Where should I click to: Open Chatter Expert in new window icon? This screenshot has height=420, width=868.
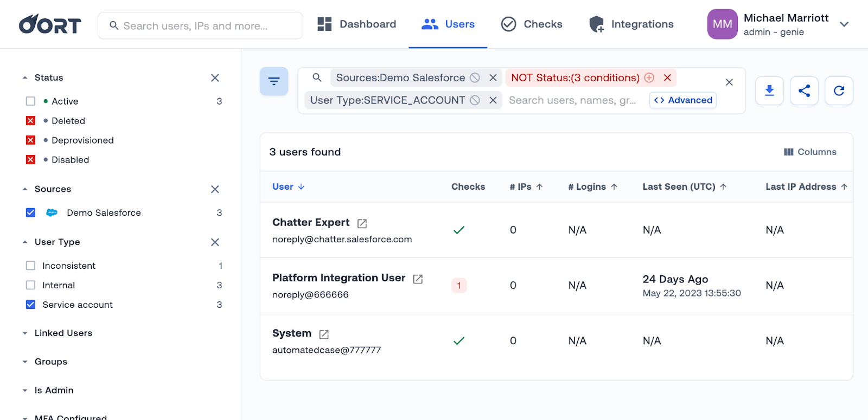(x=362, y=223)
